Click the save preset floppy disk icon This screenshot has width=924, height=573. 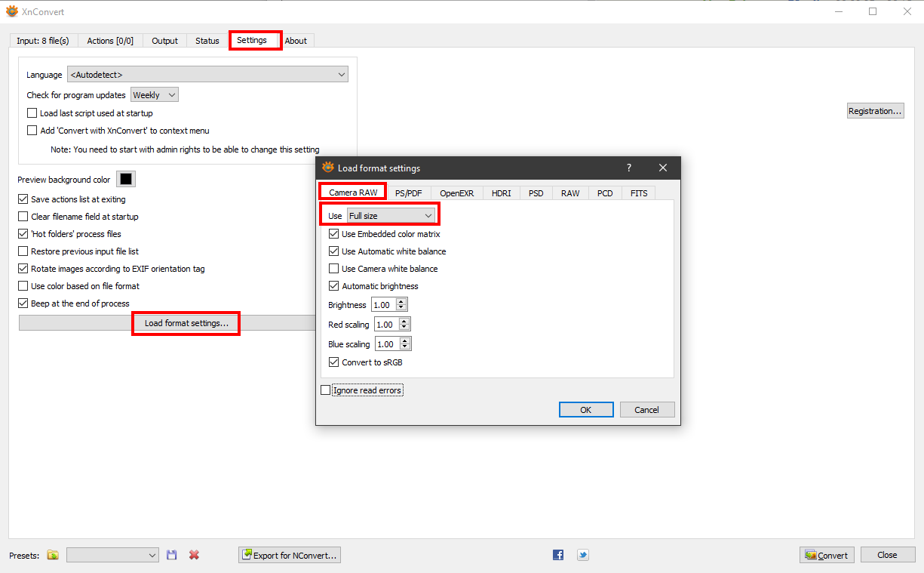pos(172,555)
